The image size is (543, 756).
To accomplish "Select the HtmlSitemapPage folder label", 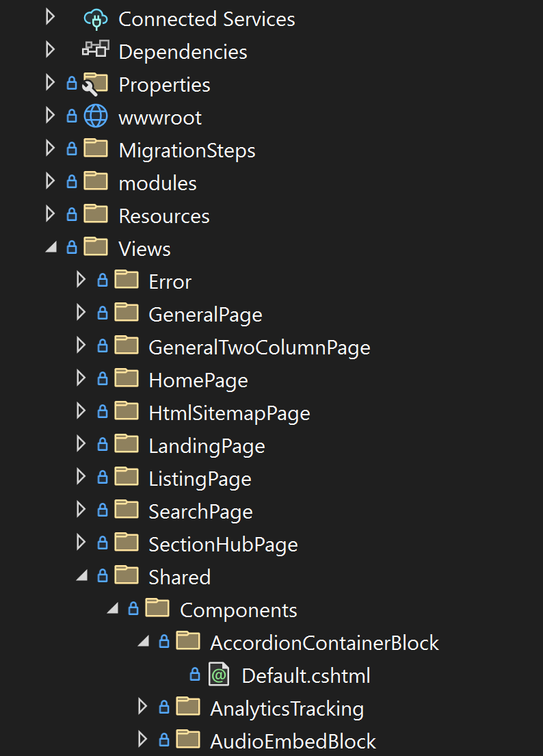I will [x=229, y=413].
